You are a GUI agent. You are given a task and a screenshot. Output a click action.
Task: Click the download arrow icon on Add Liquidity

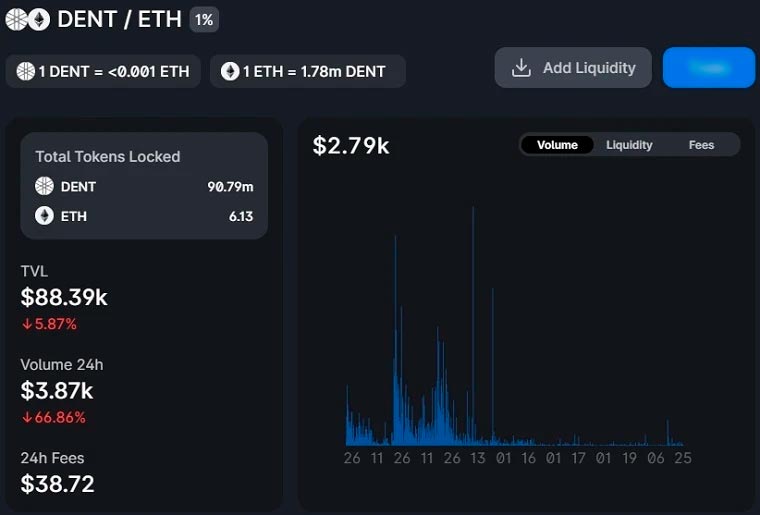click(x=521, y=68)
